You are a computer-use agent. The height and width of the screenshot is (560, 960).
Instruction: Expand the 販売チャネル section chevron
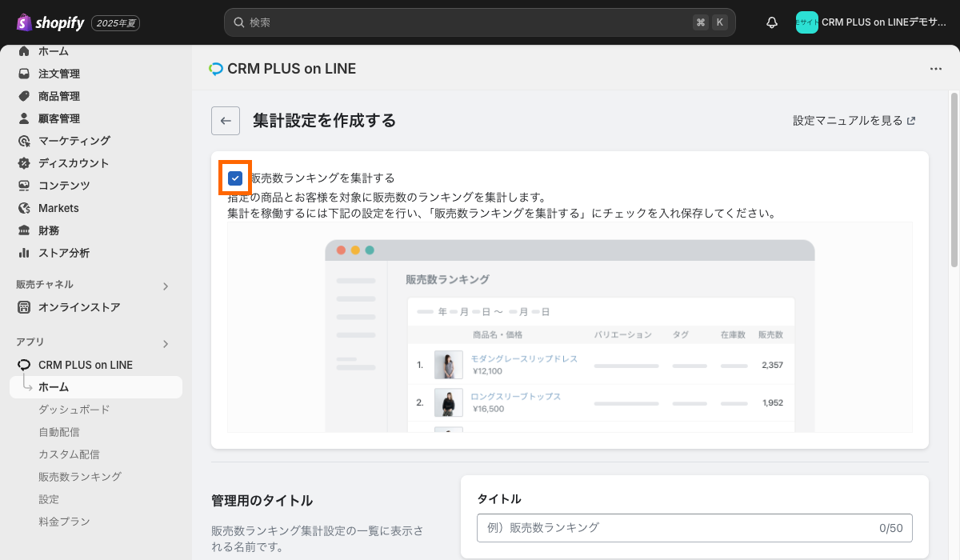coord(166,286)
